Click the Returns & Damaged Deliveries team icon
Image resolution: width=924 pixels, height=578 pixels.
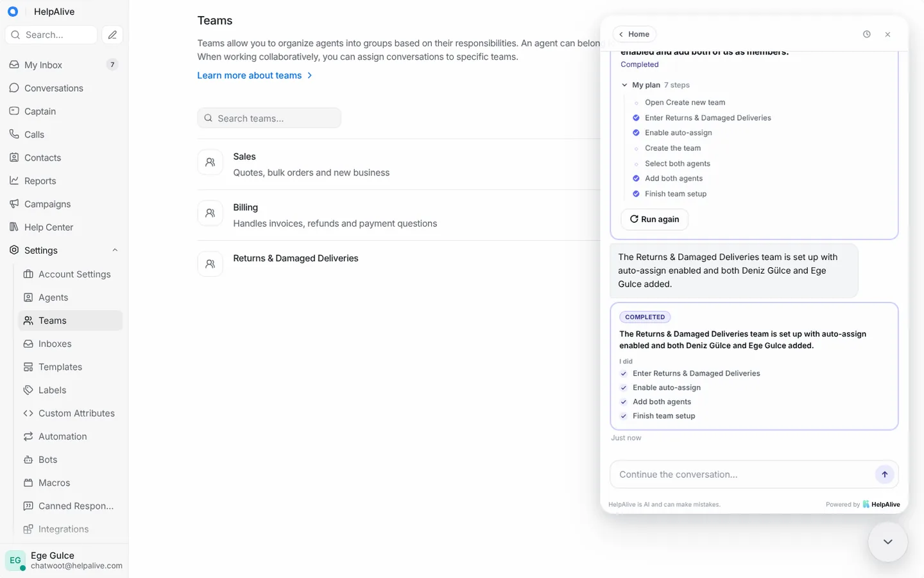coord(210,264)
